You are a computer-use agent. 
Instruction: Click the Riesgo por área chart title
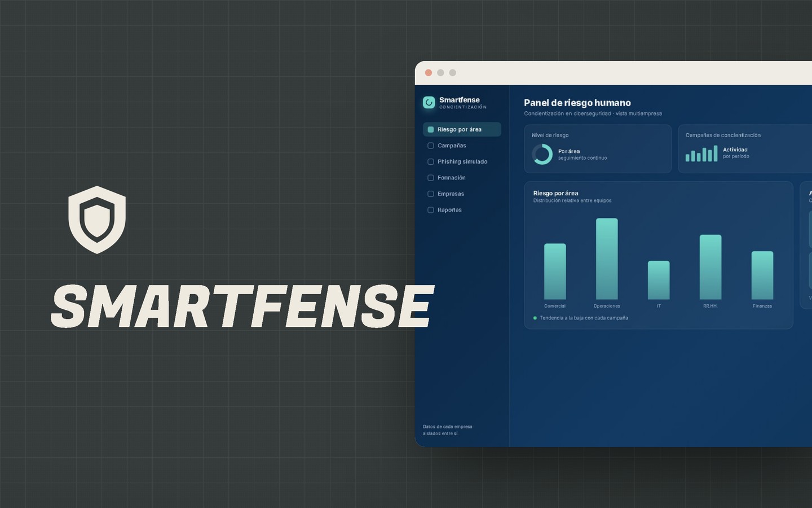pyautogui.click(x=556, y=193)
